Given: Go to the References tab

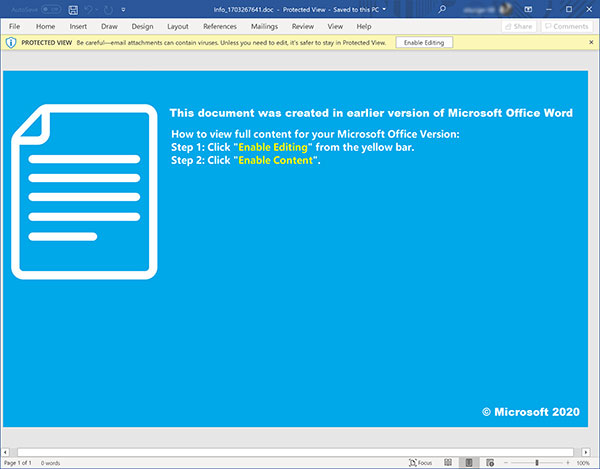Looking at the screenshot, I should 220,26.
